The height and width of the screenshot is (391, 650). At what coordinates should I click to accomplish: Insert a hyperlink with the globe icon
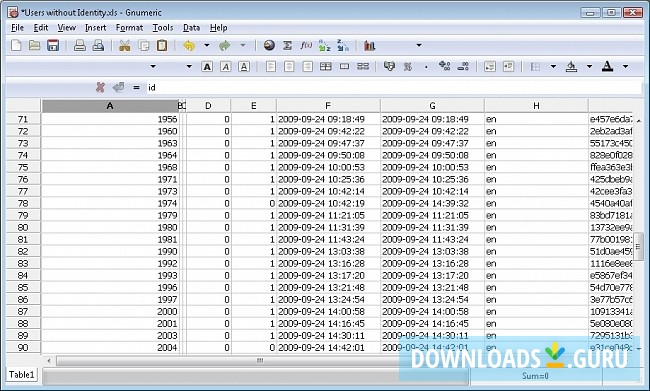pyautogui.click(x=269, y=45)
